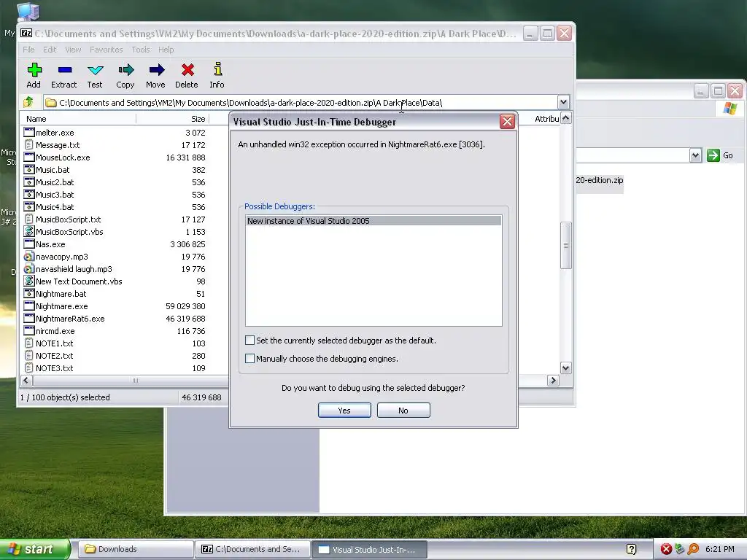
Task: Open the 7-Zip address path dropdown
Action: coord(563,102)
